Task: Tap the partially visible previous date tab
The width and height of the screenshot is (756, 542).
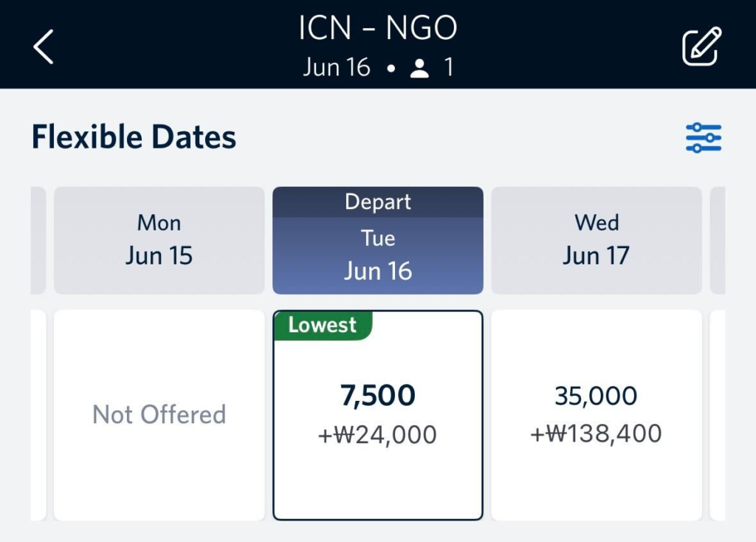Action: pos(38,241)
